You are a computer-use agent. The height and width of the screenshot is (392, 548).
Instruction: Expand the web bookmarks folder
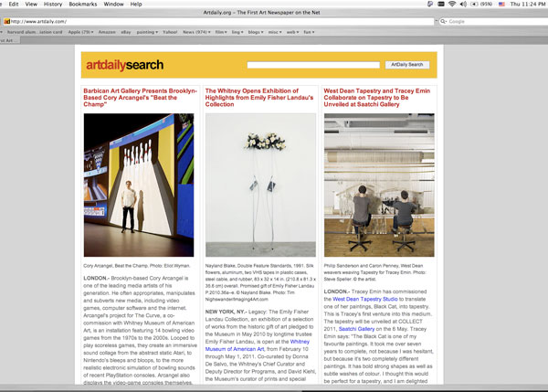tap(292, 32)
